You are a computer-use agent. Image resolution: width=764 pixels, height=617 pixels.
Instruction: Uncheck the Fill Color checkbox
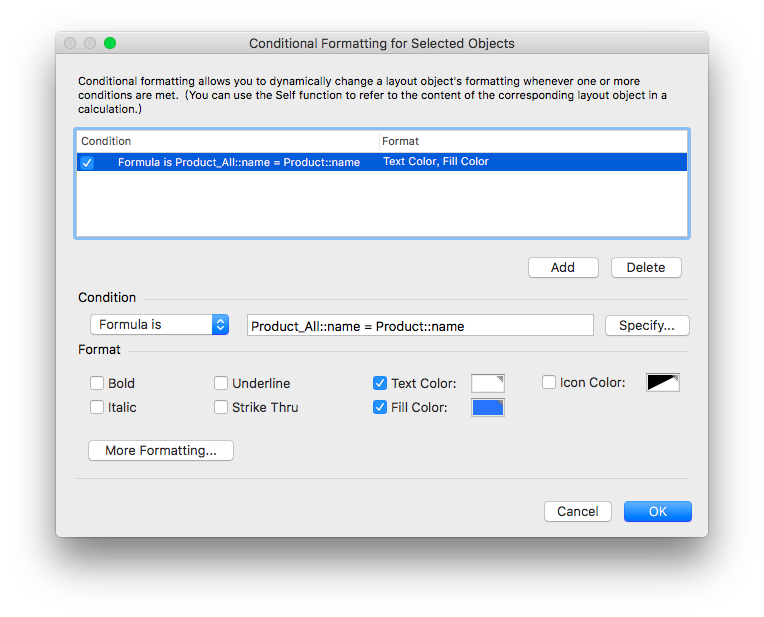point(380,407)
